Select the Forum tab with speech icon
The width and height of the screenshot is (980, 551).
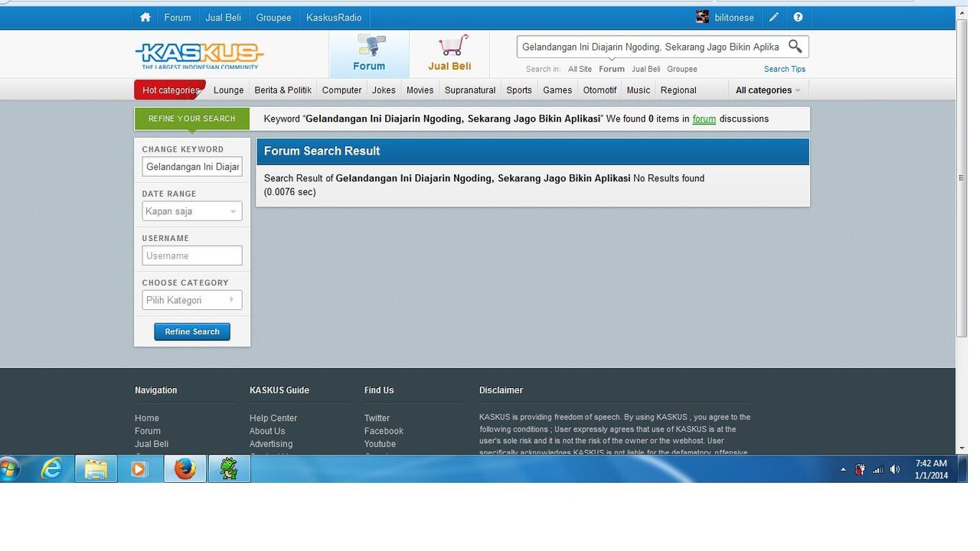tap(369, 54)
